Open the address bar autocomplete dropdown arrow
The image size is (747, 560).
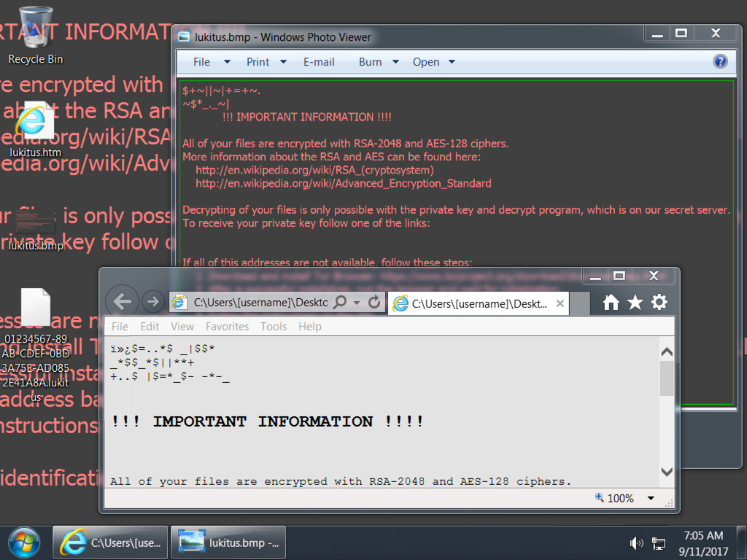(356, 303)
